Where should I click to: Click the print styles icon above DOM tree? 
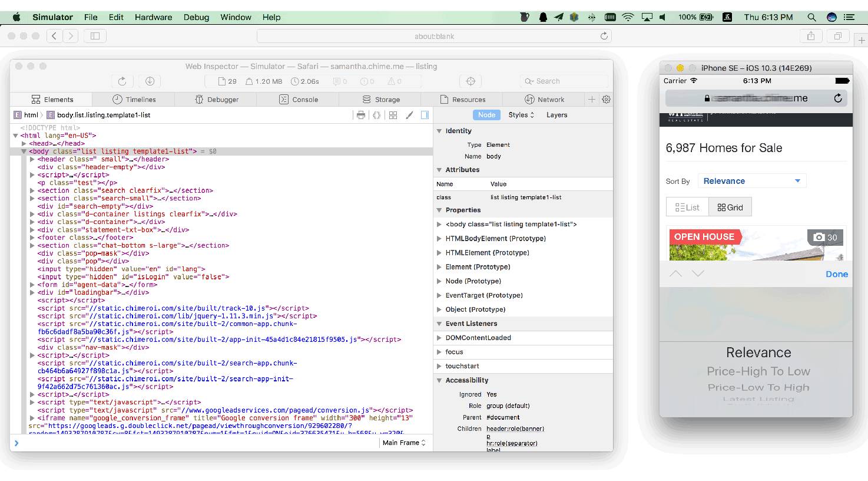pyautogui.click(x=361, y=115)
